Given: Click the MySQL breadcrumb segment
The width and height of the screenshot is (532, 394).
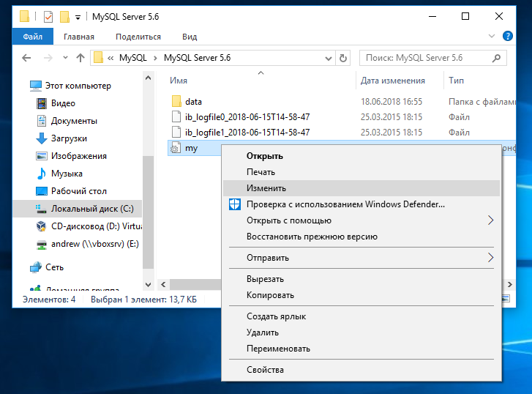Looking at the screenshot, I should 132,58.
